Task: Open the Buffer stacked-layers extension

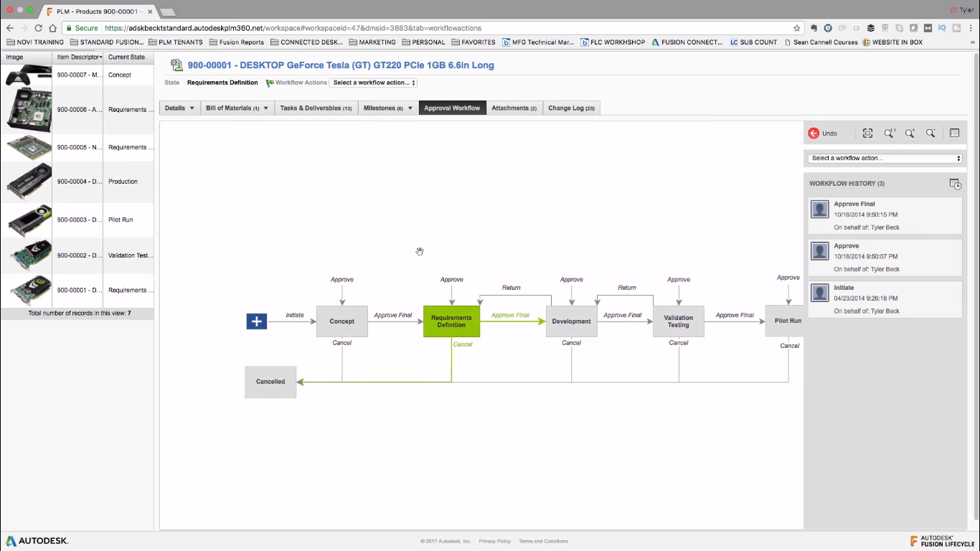Action: point(871,28)
